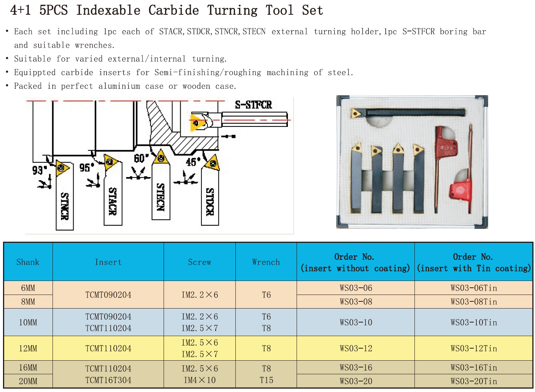Click the bullet about packing in aluminium or wooden case

125,86
